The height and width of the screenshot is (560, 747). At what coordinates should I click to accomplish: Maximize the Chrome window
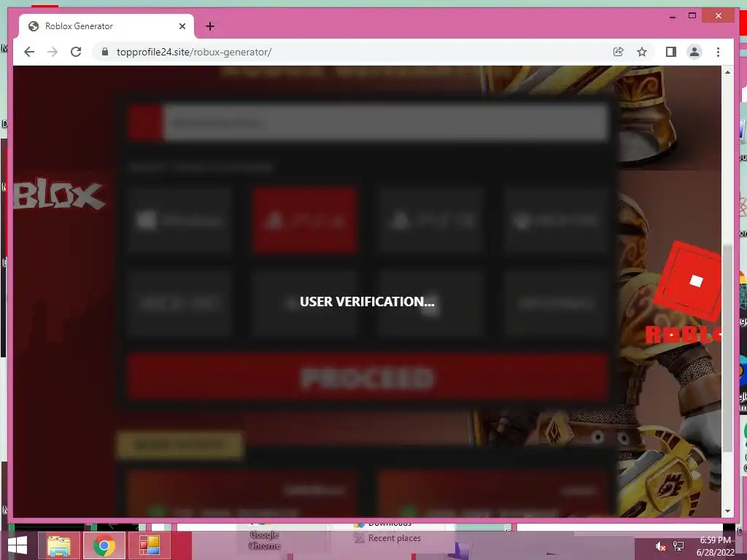[x=692, y=16]
